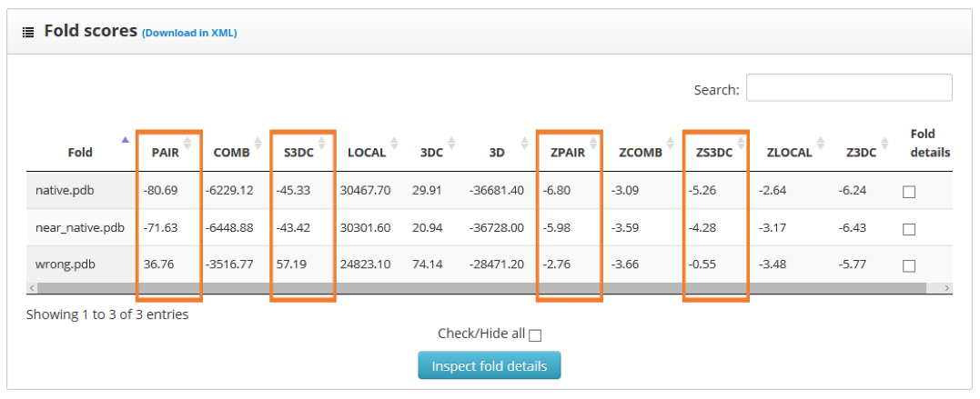Sort table by 3DC column arrows
Image resolution: width=980 pixels, height=399 pixels.
pos(451,144)
